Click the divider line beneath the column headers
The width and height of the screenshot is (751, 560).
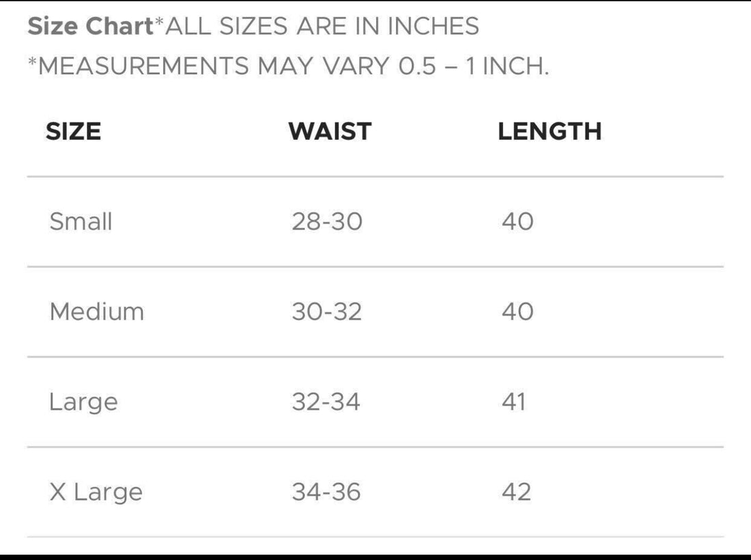[375, 176]
